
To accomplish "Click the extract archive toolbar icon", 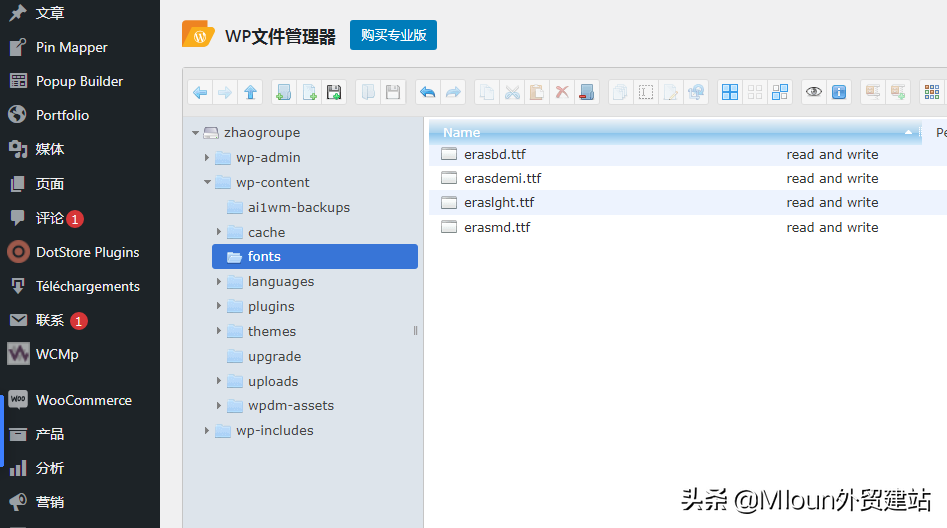I will pos(873,92).
